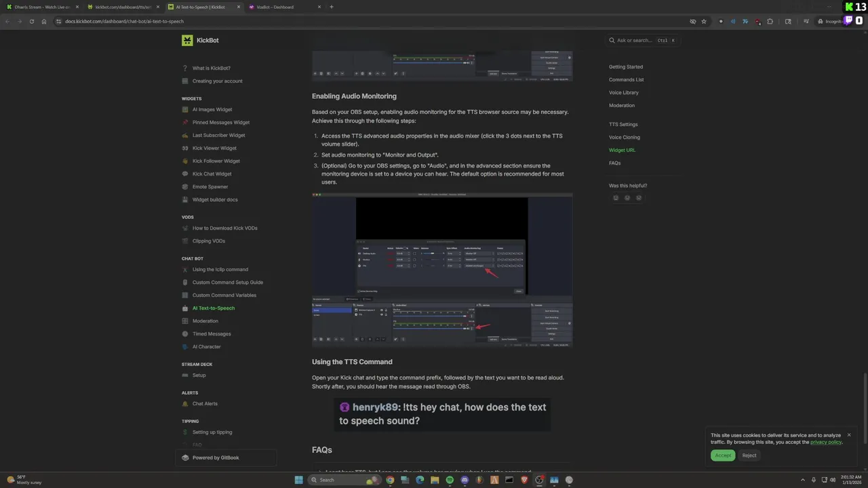Click the Chat Alerts bell icon
This screenshot has height=488, width=868.
tap(185, 404)
